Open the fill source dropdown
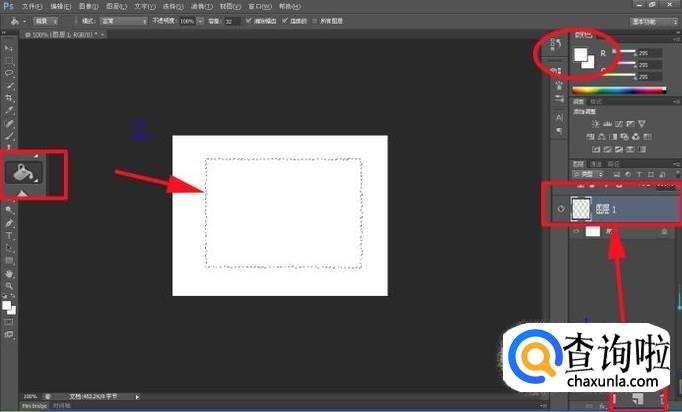The image size is (682, 412). [46, 21]
